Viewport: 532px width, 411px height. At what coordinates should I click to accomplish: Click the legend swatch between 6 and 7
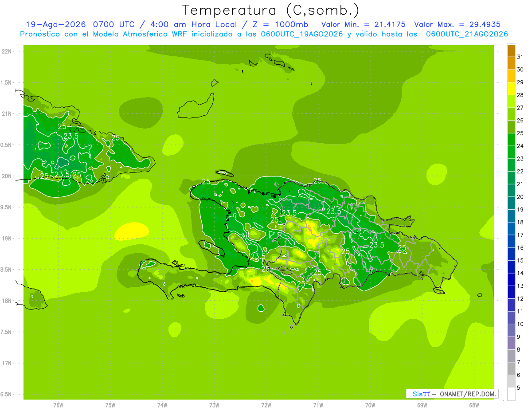click(x=511, y=368)
